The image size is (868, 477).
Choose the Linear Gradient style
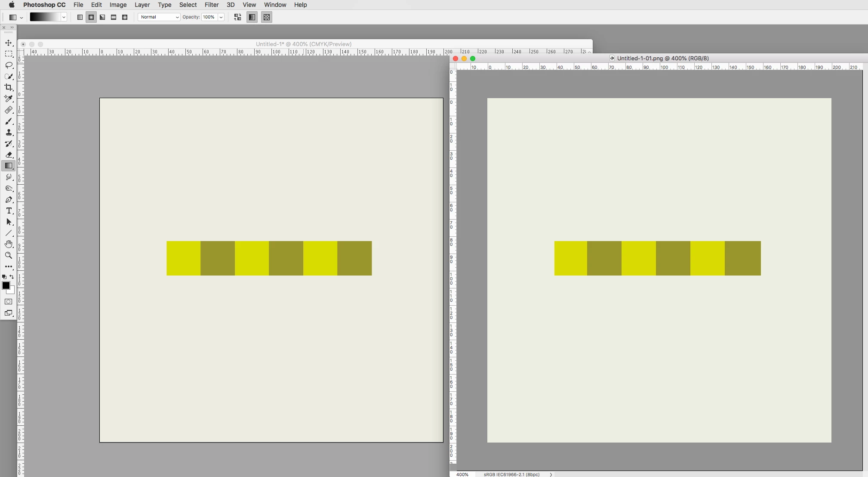click(80, 17)
